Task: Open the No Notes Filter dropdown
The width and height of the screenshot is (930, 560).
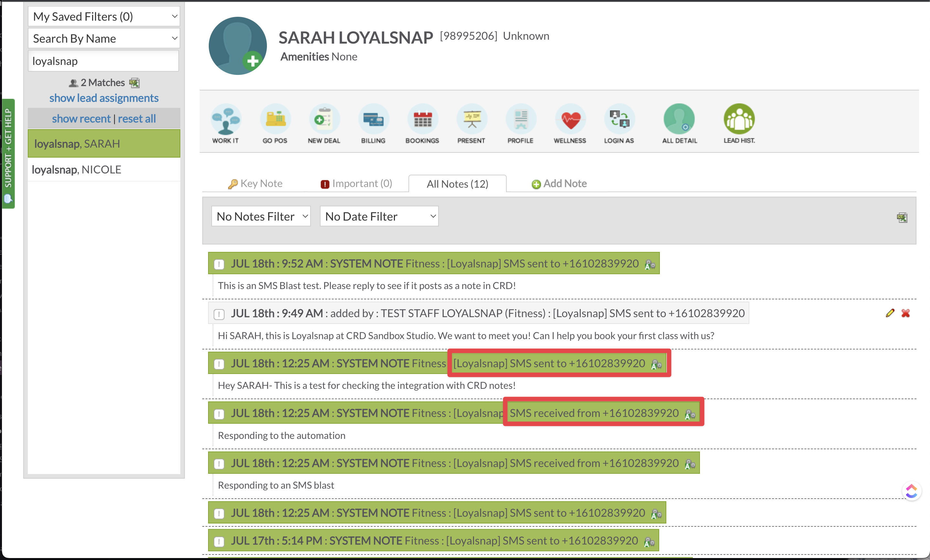Action: pyautogui.click(x=261, y=216)
